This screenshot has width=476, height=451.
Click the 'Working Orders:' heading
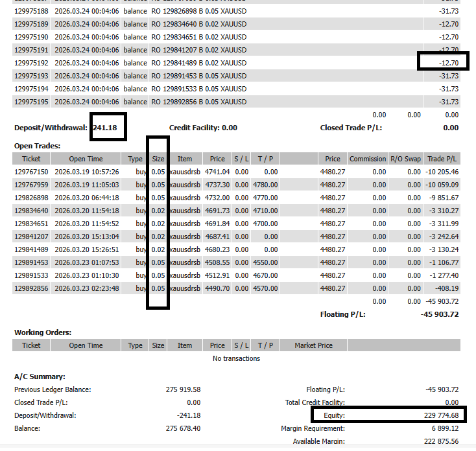pos(43,332)
